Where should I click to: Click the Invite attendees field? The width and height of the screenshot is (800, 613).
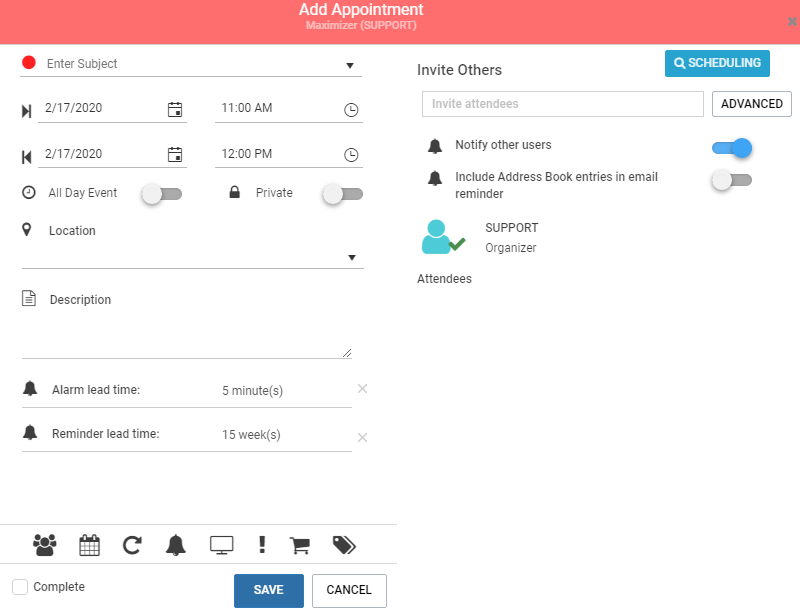tap(563, 104)
